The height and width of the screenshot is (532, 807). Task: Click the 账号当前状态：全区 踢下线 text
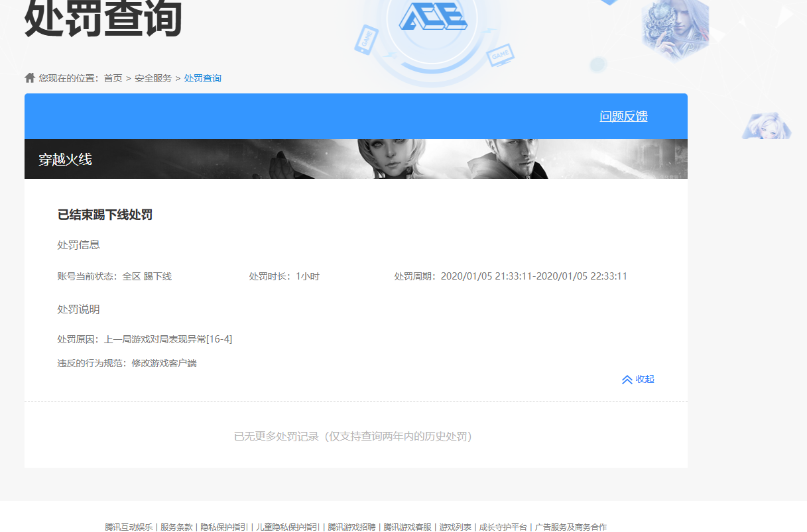[115, 276]
